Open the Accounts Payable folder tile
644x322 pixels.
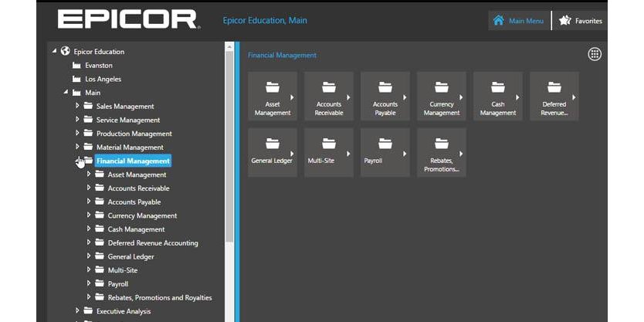click(x=385, y=96)
